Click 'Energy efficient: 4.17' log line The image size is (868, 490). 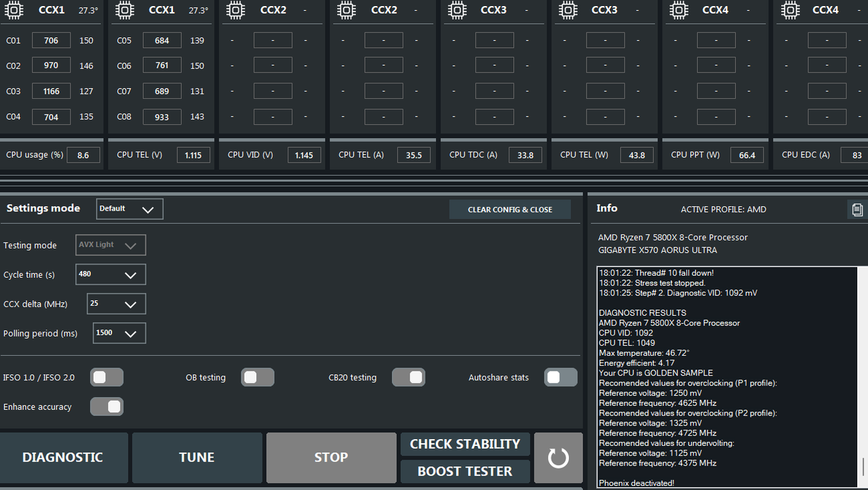coord(635,363)
